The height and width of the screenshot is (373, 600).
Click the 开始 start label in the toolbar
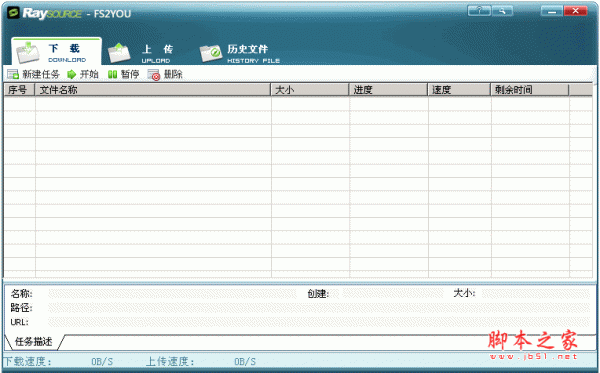[x=89, y=74]
